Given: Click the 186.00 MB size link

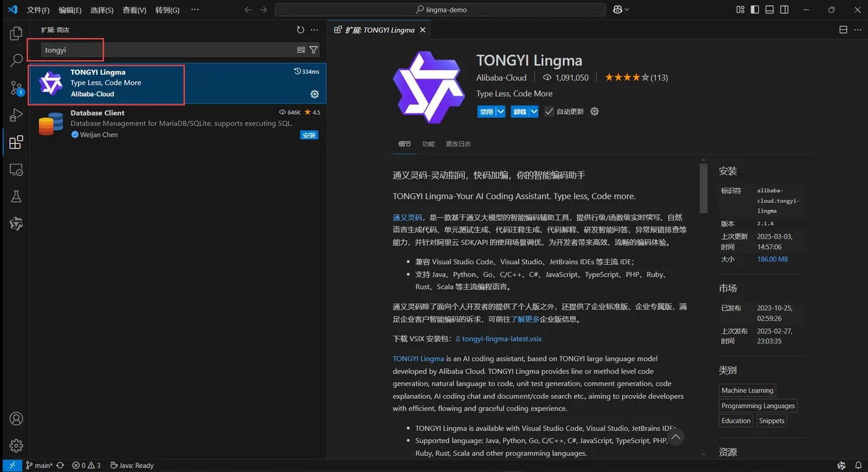Looking at the screenshot, I should point(773,259).
